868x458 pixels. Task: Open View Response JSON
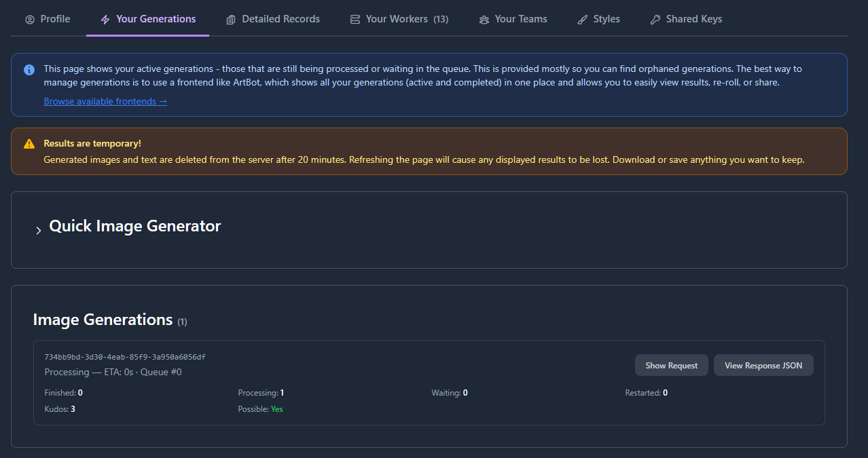pos(763,365)
